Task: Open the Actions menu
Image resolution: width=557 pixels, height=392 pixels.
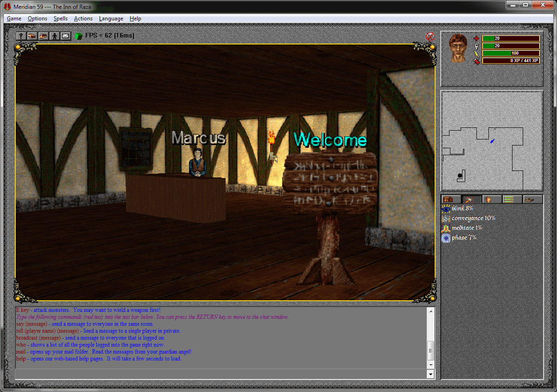Action: (83, 19)
